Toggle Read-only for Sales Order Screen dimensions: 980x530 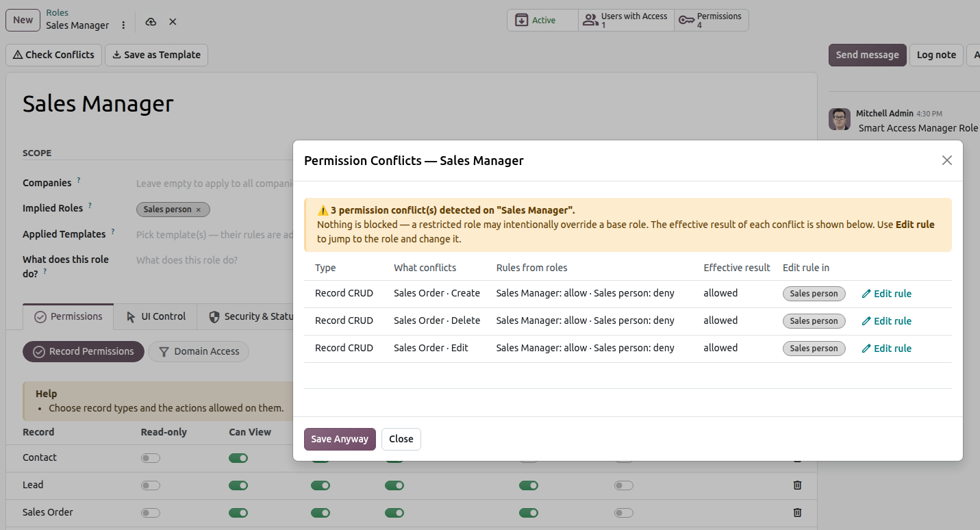151,513
